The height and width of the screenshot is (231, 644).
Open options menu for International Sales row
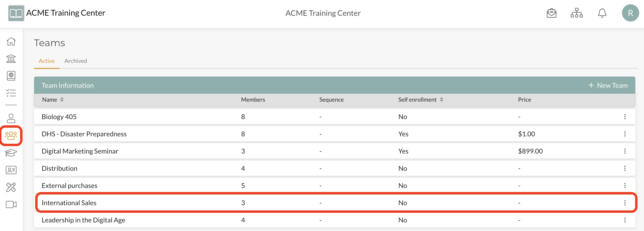625,203
